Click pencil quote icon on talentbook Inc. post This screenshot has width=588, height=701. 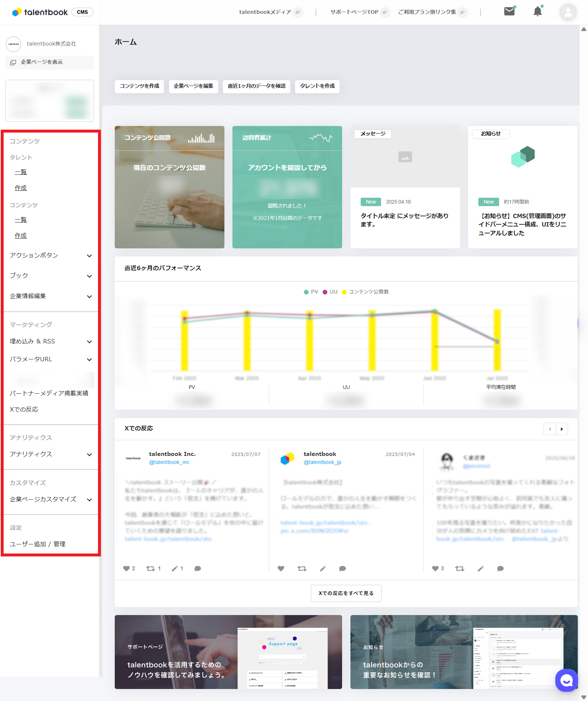[175, 568]
